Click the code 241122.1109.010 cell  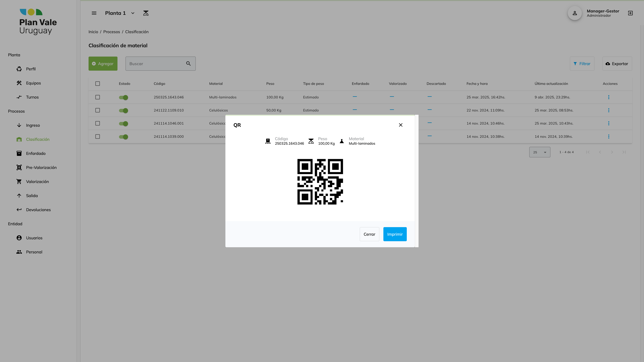click(169, 110)
